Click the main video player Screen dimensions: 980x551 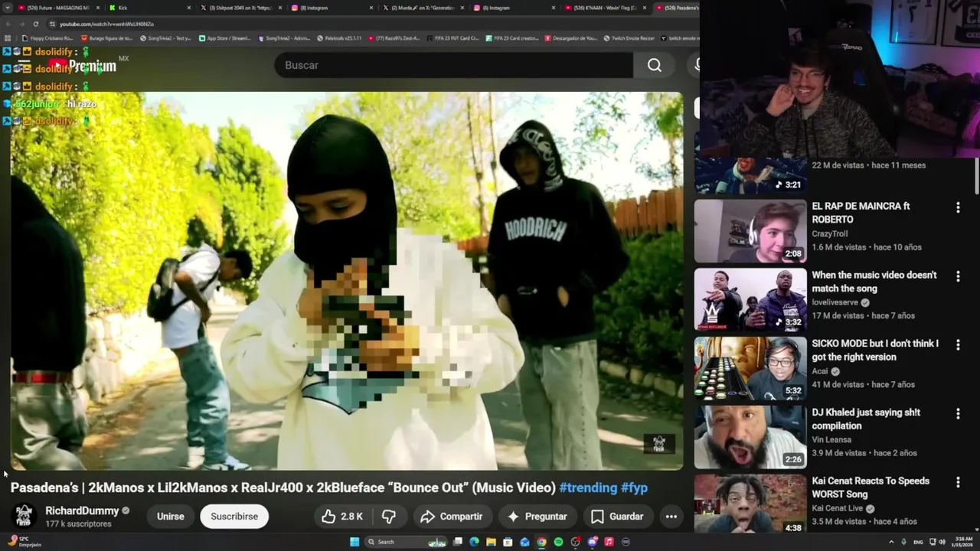tap(347, 281)
